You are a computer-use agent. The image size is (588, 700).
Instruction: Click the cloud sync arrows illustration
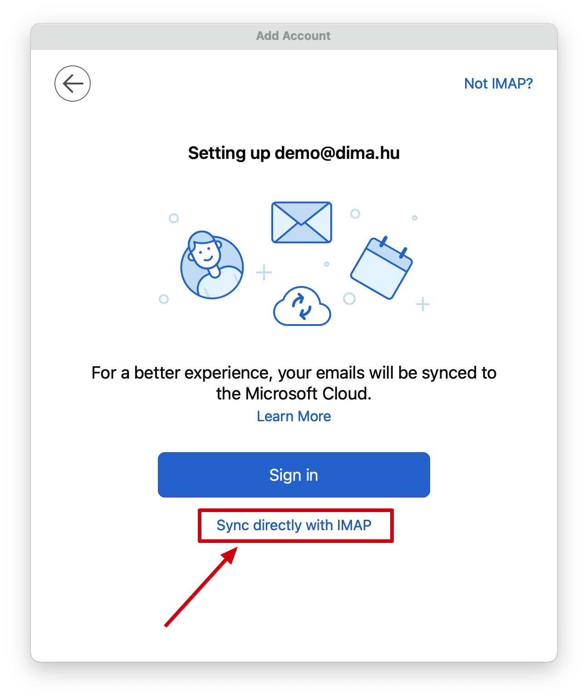(x=302, y=306)
